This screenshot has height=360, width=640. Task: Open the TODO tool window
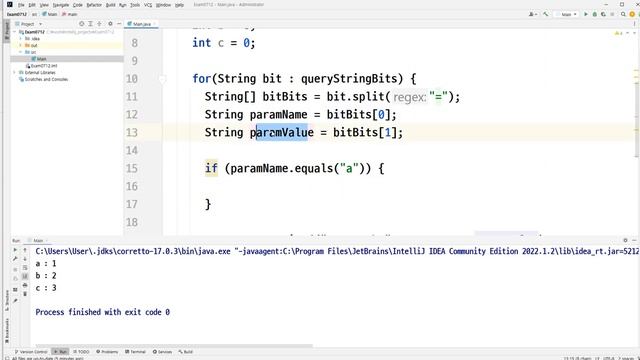[81, 351]
